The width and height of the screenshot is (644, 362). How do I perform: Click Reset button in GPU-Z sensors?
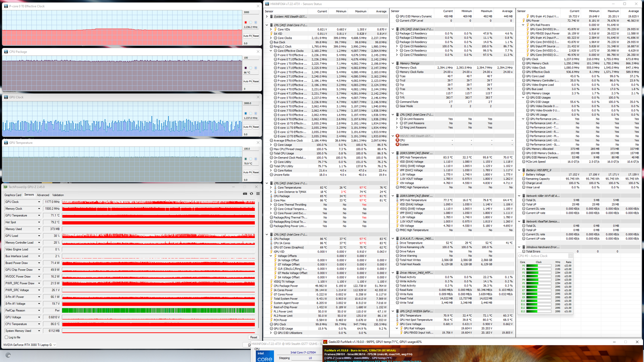[254, 338]
